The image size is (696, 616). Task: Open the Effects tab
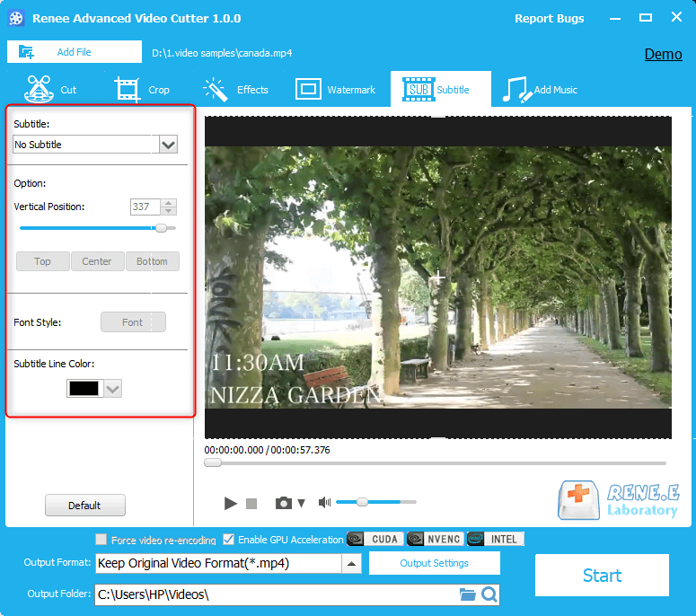(x=235, y=89)
